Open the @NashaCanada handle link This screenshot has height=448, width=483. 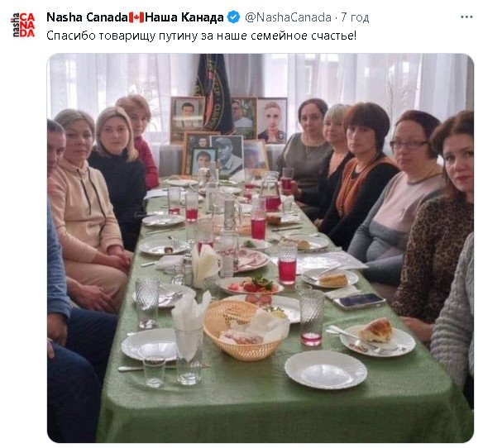point(288,17)
